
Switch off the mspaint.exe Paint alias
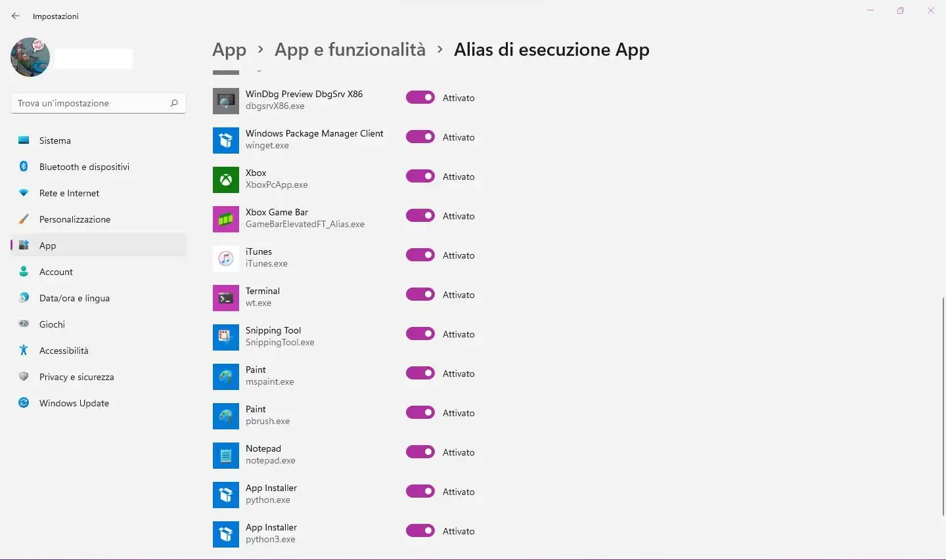click(420, 373)
